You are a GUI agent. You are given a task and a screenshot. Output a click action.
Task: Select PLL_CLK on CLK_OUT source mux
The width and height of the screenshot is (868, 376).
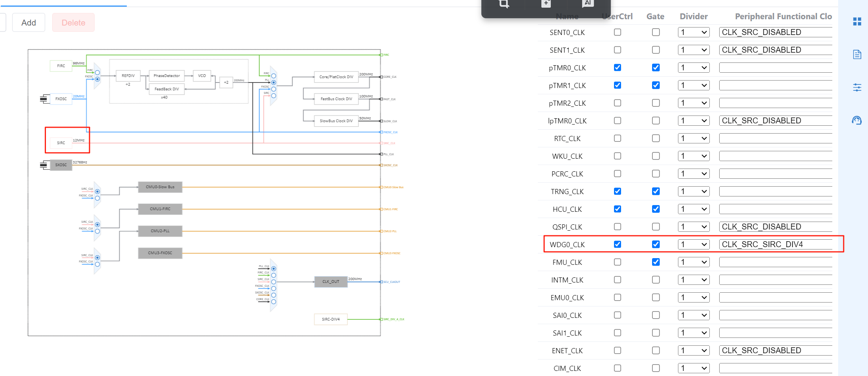click(274, 269)
